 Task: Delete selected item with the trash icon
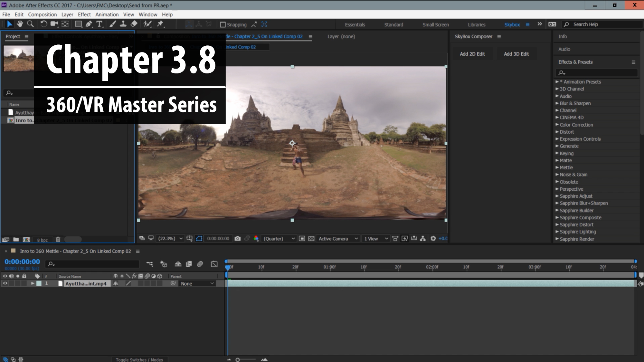58,240
